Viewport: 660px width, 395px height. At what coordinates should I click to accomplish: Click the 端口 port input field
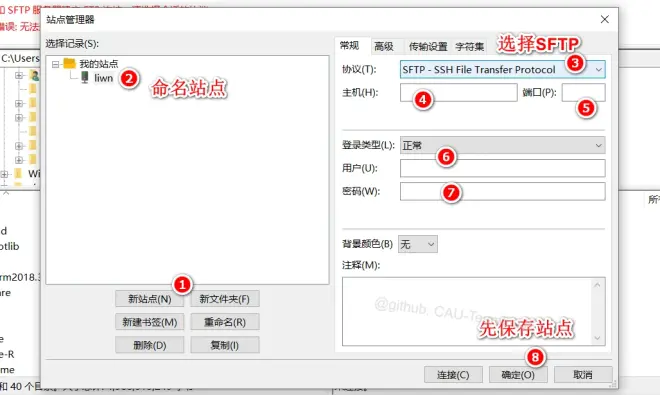click(583, 92)
